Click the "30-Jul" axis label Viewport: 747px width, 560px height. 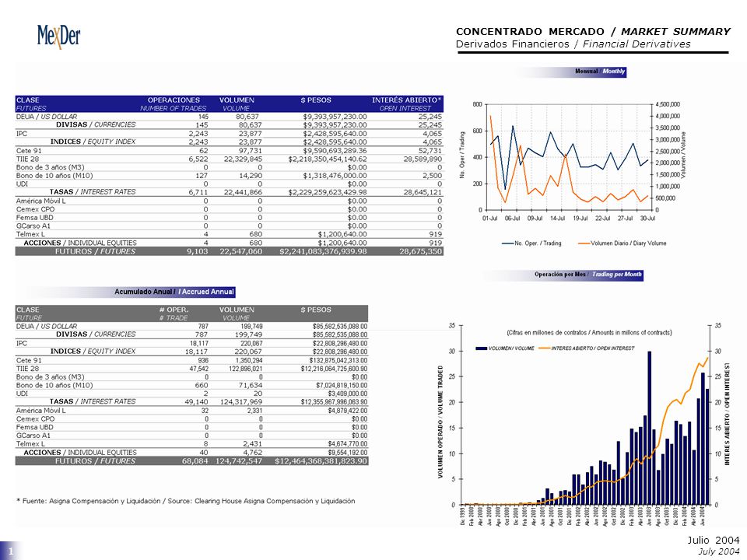647,218
